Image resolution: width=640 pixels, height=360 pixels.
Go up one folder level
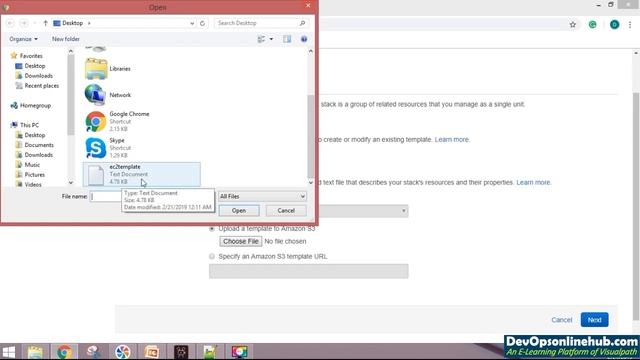point(45,23)
